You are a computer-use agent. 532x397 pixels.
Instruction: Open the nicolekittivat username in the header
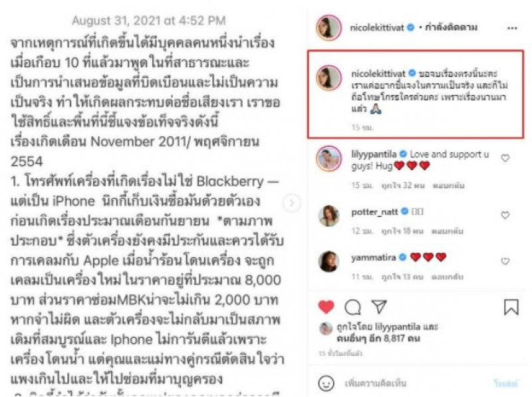tap(377, 27)
